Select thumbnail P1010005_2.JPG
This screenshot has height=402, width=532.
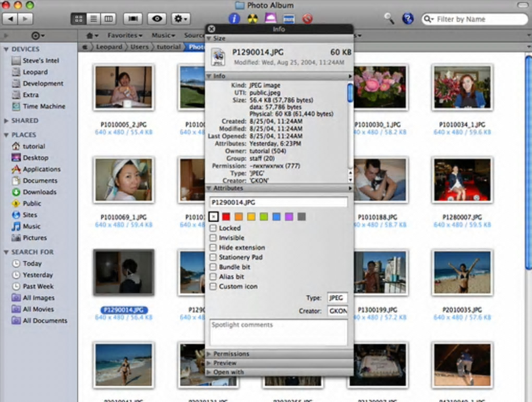click(x=124, y=88)
